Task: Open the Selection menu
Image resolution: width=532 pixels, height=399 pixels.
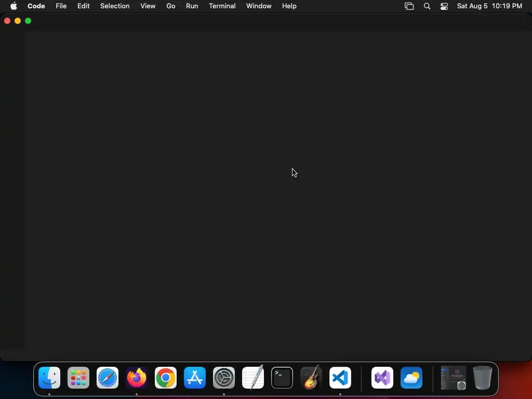Action: point(115,6)
